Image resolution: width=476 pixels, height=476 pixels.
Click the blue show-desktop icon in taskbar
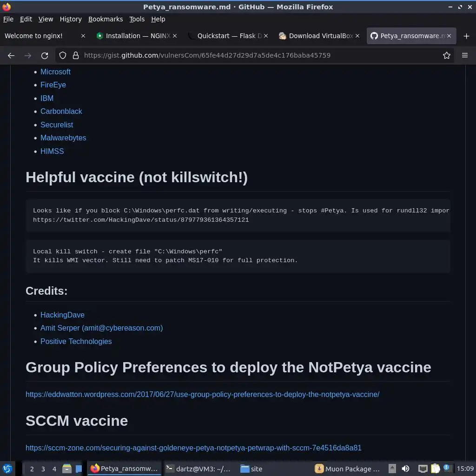(x=79, y=469)
